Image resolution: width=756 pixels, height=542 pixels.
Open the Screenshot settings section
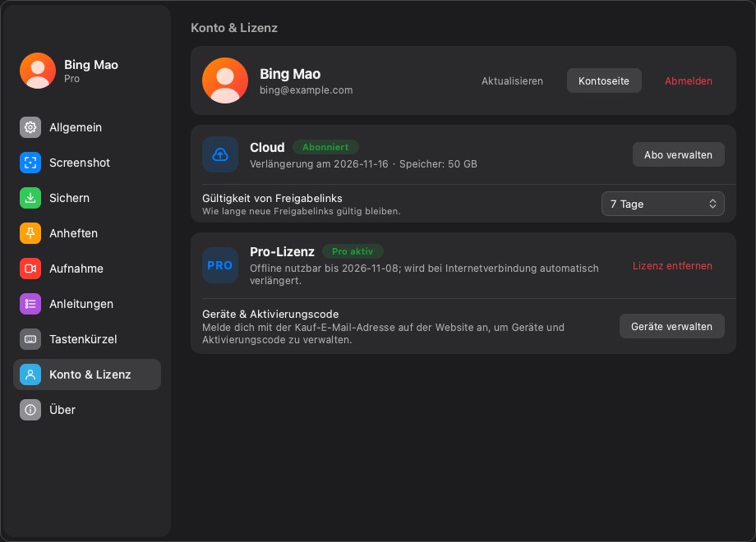click(x=87, y=163)
